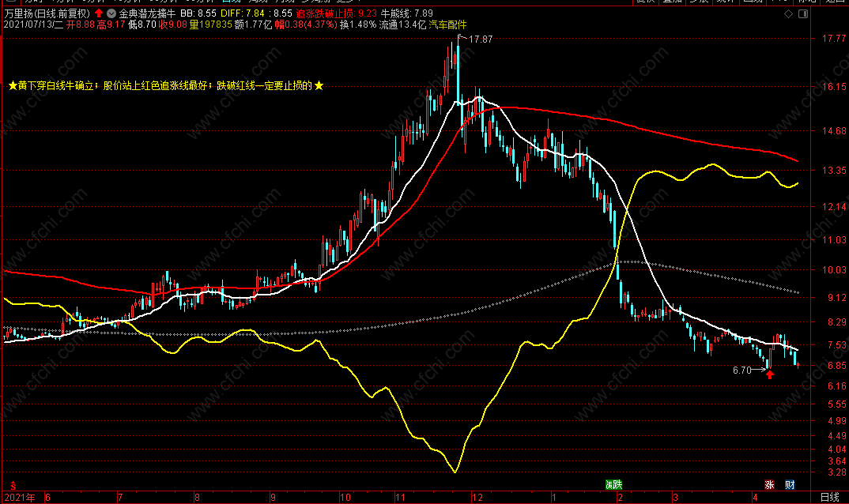
Task: Click the stock title 万里扬(日线.前复权)
Action: click(47, 13)
